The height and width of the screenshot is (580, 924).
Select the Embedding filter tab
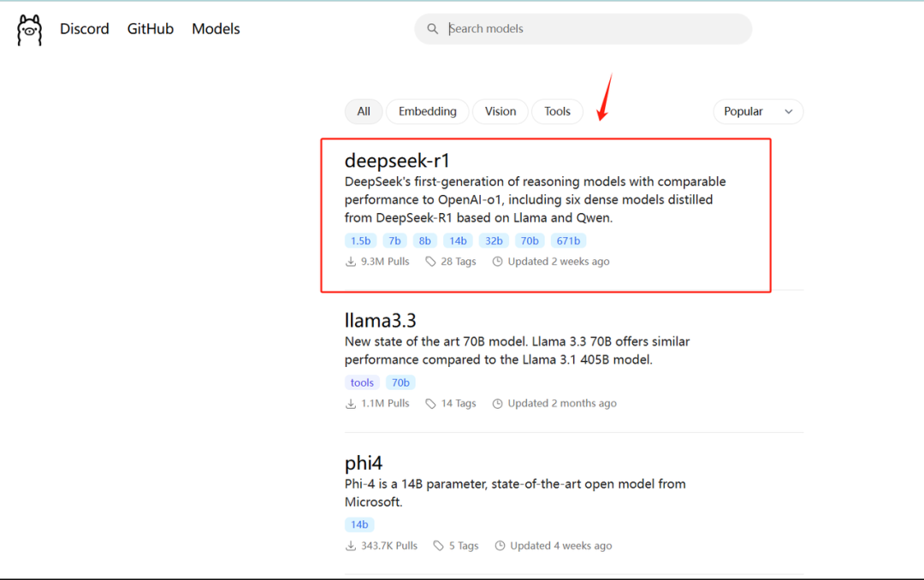point(427,111)
